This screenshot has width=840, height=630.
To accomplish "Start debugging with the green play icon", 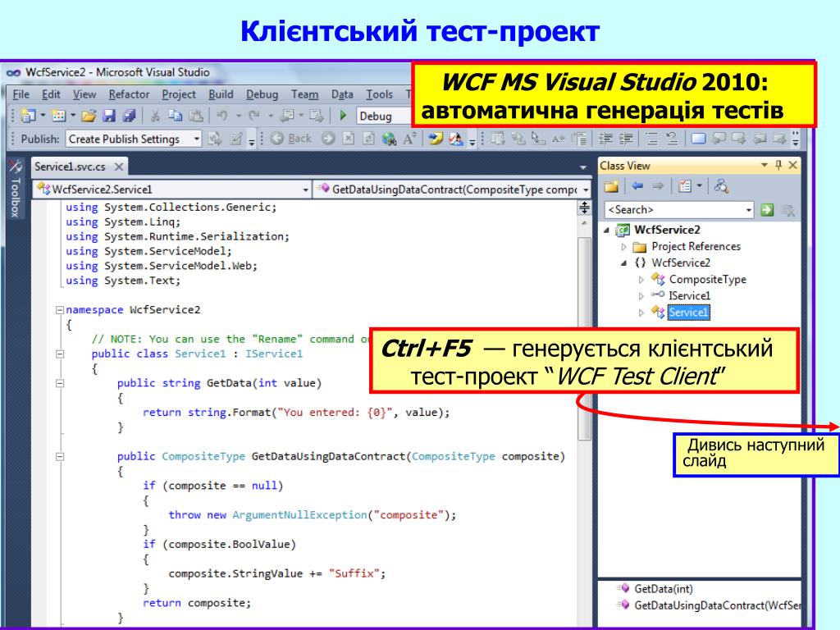I will coord(344,116).
